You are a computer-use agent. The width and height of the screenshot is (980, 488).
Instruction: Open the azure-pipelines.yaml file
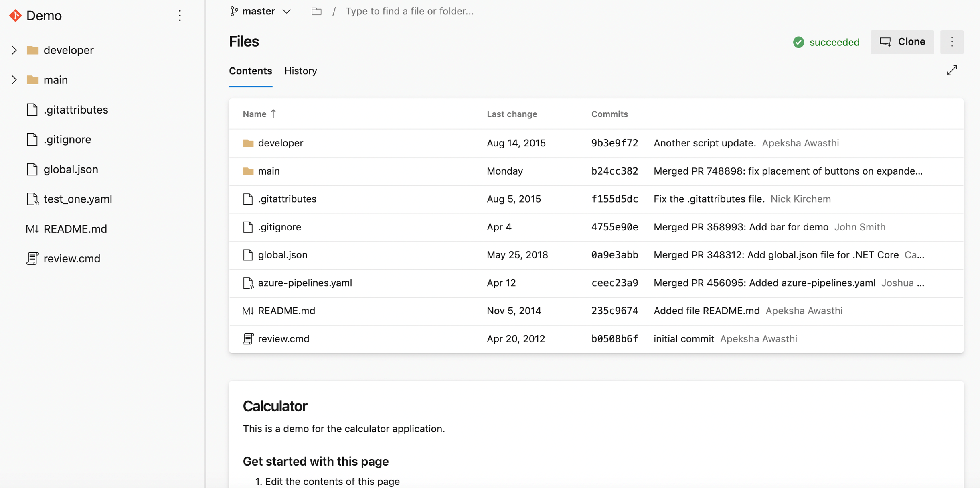tap(305, 283)
